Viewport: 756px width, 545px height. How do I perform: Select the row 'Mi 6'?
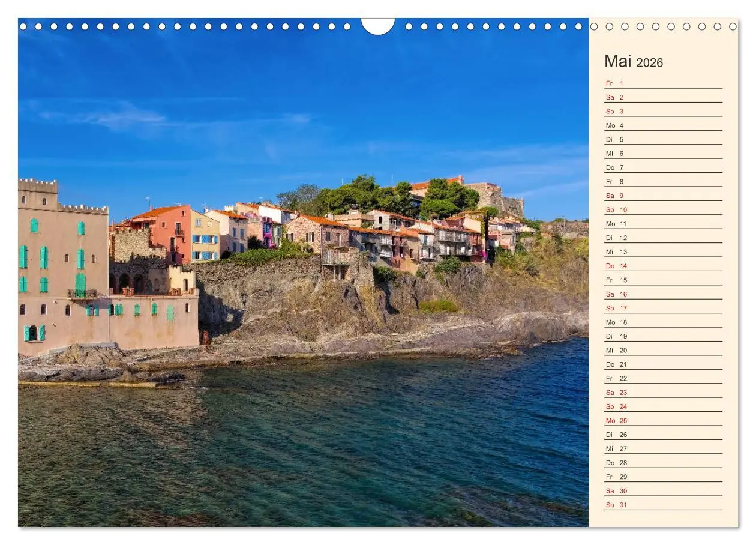[x=663, y=153]
